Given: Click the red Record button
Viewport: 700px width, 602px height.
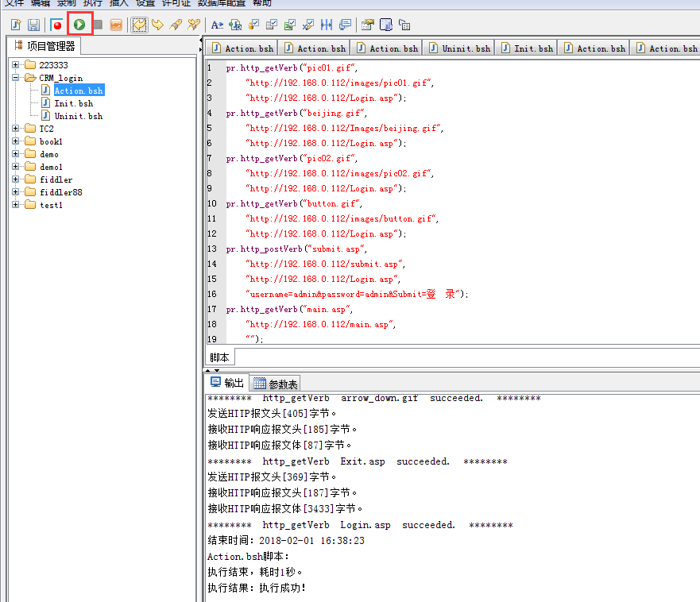Looking at the screenshot, I should 57,25.
